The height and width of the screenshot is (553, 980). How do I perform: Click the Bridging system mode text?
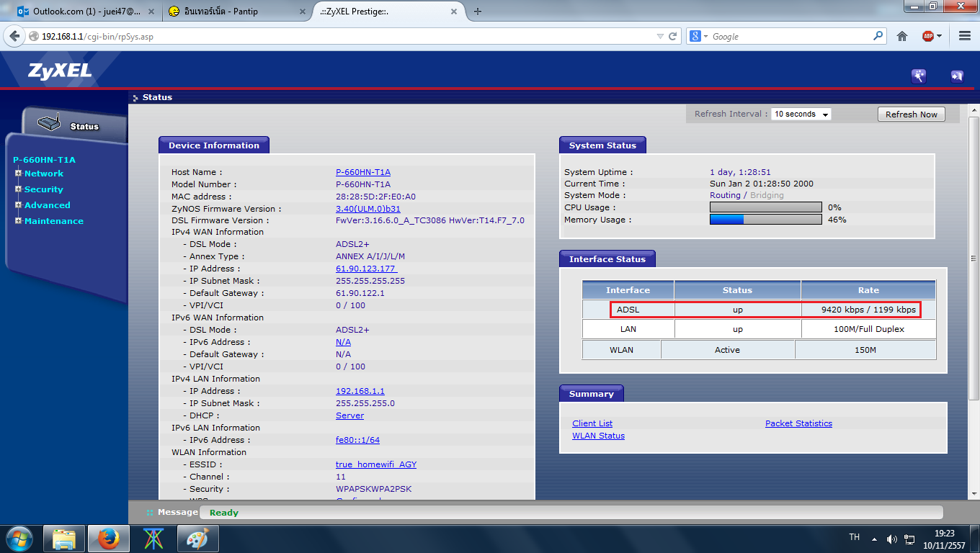point(767,195)
